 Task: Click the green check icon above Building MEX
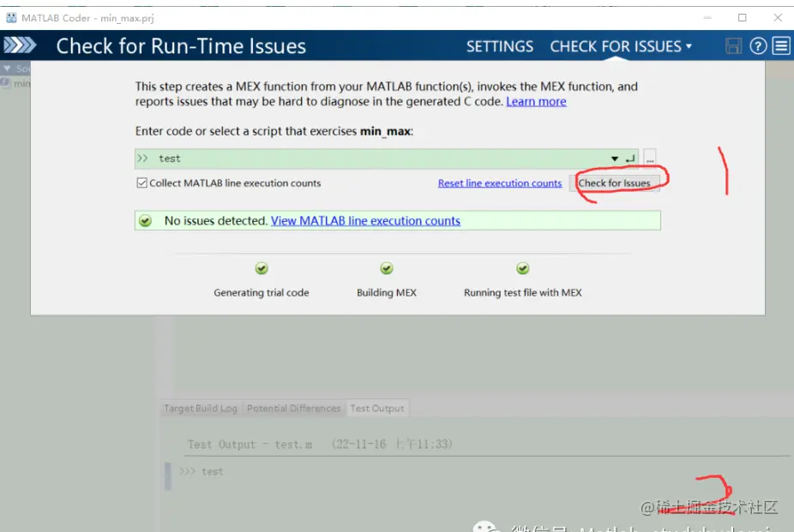point(387,268)
